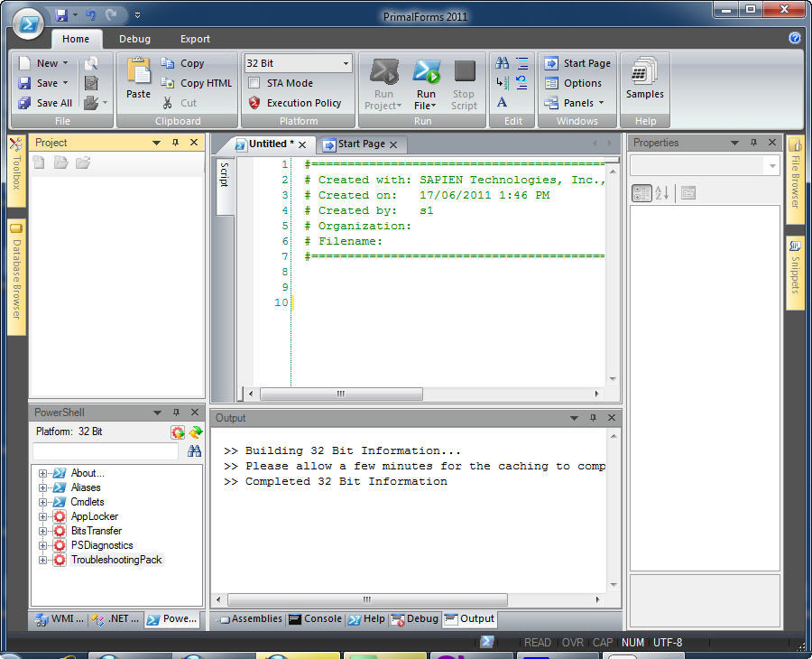The image size is (812, 659).
Task: Enable the STA Mode checkbox
Action: click(x=254, y=83)
